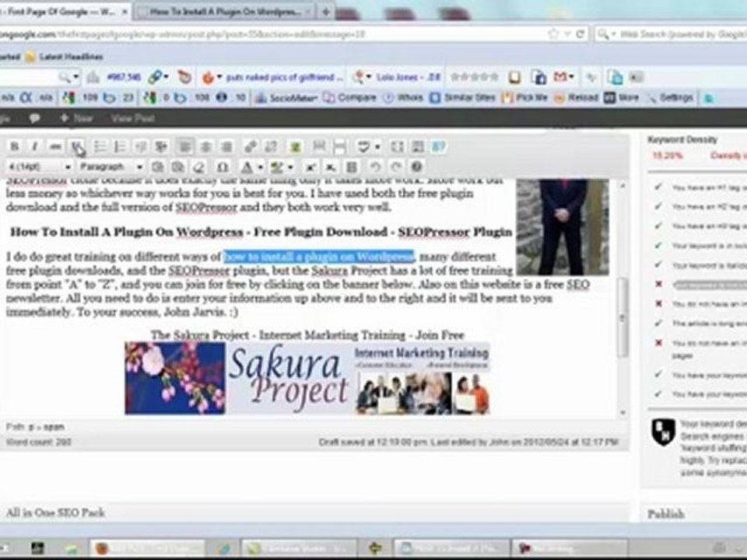Insert a special character with the omega icon
Image resolution: width=747 pixels, height=560 pixels.
point(223,167)
